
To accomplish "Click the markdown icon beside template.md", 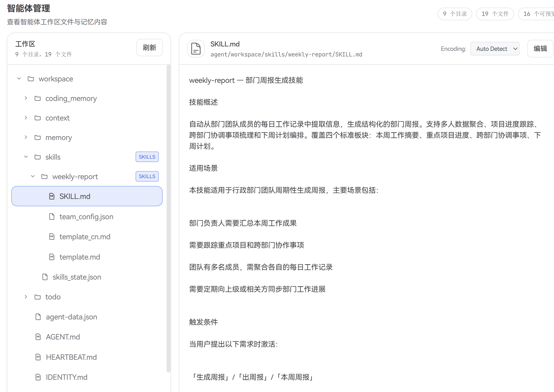I will (x=52, y=257).
